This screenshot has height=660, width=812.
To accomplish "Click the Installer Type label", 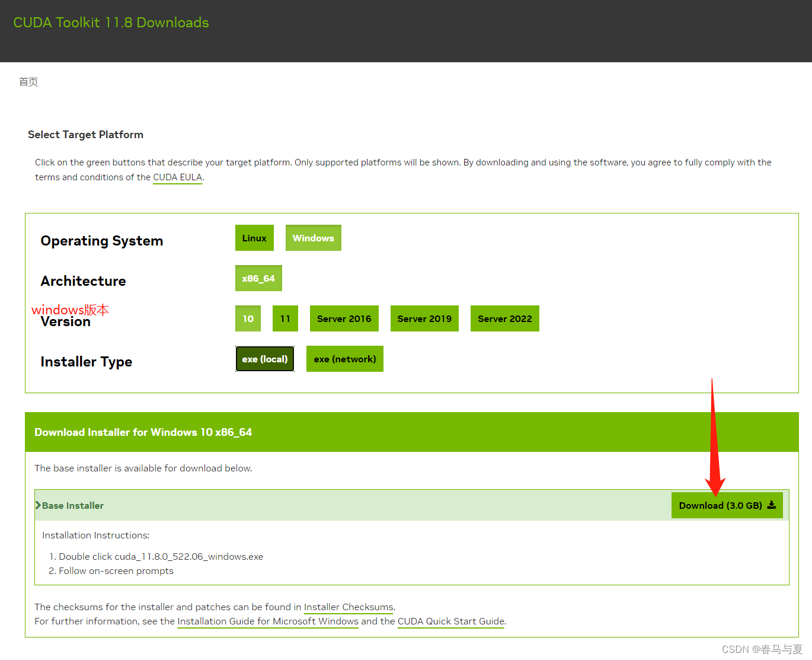I will pyautogui.click(x=87, y=362).
